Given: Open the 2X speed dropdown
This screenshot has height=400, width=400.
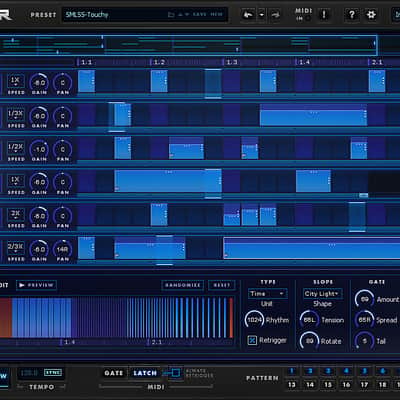Looking at the screenshot, I should pyautogui.click(x=16, y=214).
